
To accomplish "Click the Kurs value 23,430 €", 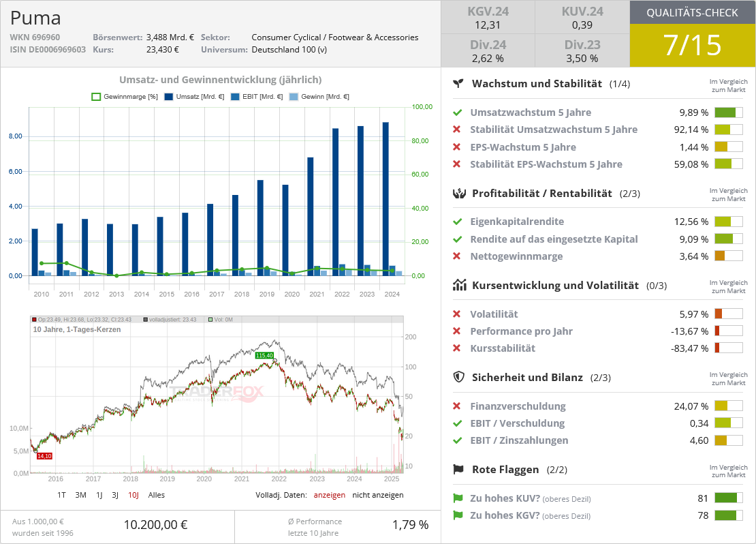I will (163, 49).
